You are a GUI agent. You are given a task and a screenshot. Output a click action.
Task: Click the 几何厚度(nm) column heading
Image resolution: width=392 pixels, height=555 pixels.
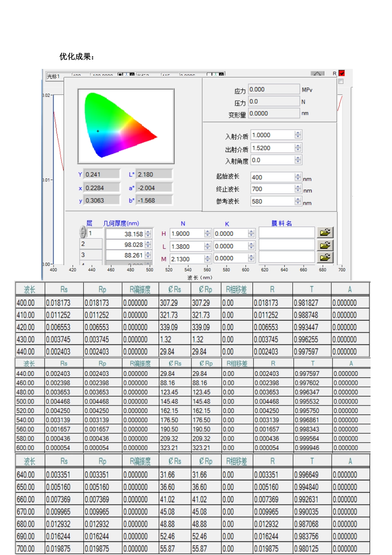121,223
